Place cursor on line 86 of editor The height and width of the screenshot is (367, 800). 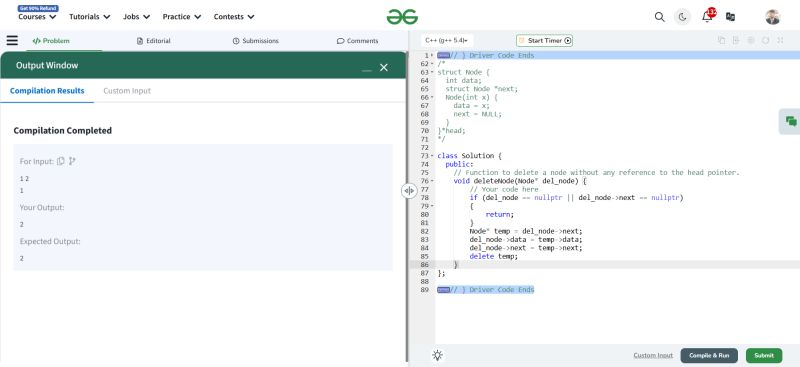click(617, 264)
